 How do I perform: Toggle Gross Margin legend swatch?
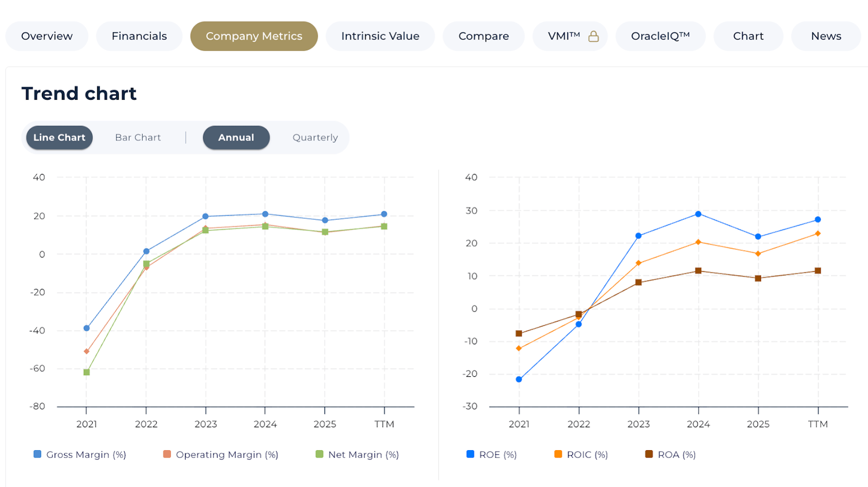point(37,454)
